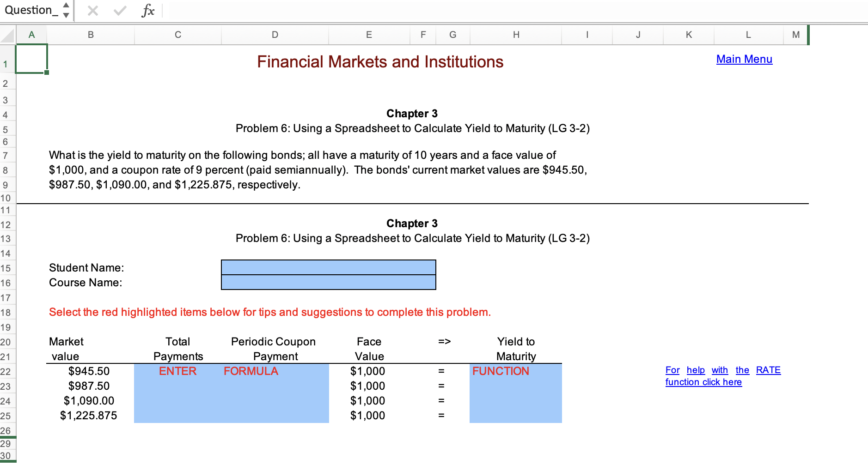The width and height of the screenshot is (868, 471).
Task: Select row header 22
Action: [x=6, y=371]
